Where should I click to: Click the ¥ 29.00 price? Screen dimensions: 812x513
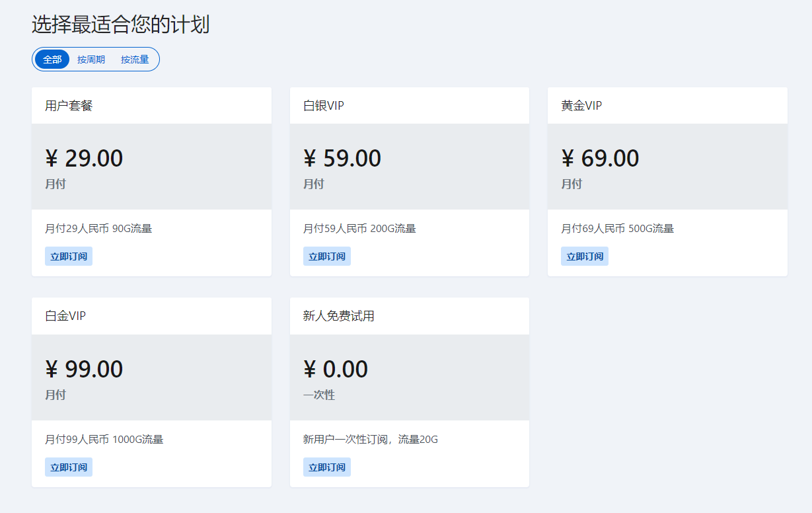tap(84, 159)
